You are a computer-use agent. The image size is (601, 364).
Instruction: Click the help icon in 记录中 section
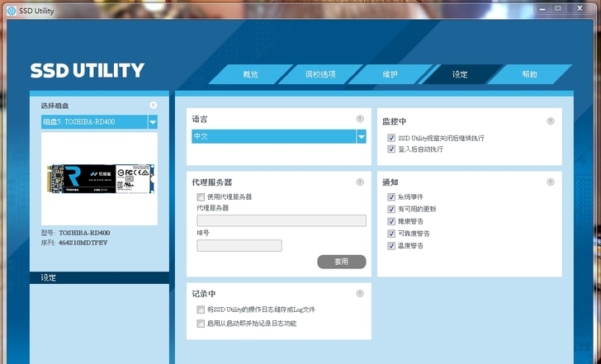[x=360, y=294]
